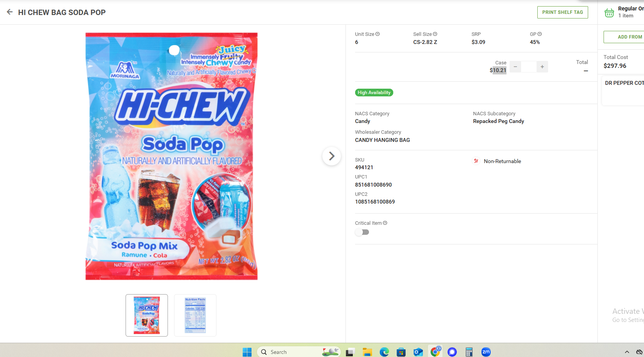Select the Nutrition Facts thumbnail
This screenshot has height=357, width=644.
[195, 315]
